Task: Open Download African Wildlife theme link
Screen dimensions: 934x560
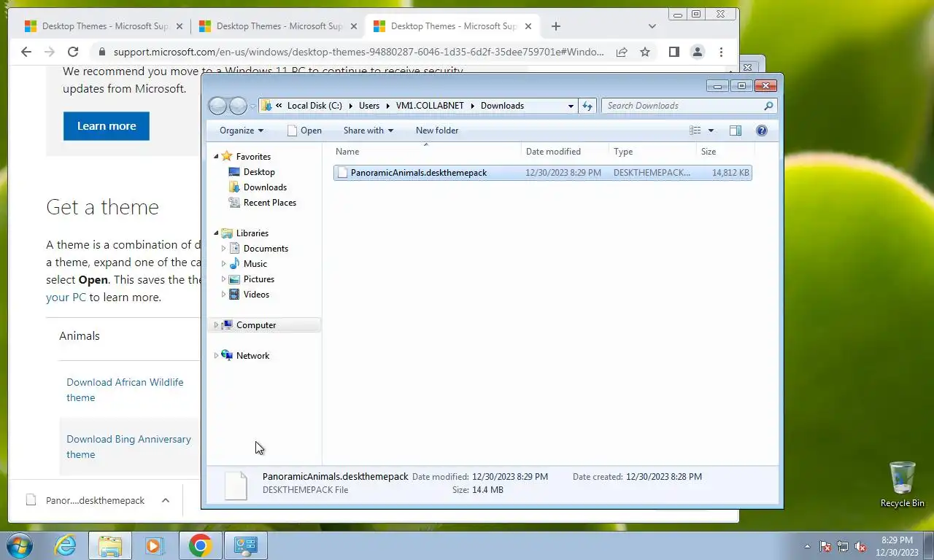Action: [125, 390]
